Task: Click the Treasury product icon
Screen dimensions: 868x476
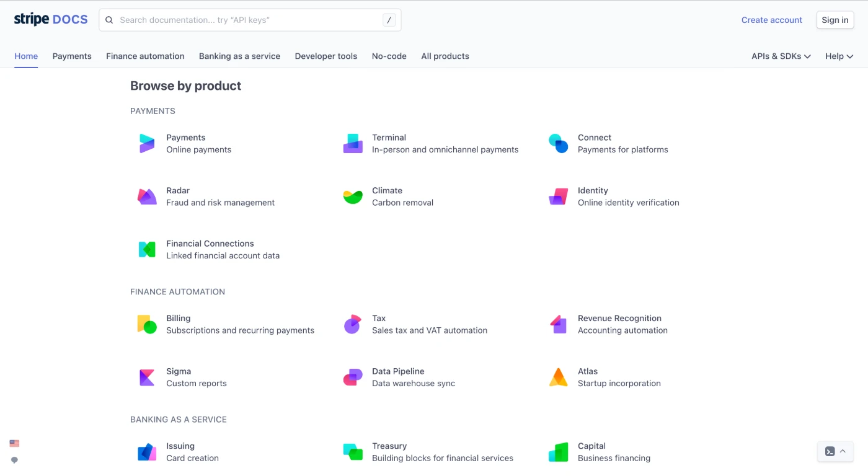Action: [x=353, y=452]
